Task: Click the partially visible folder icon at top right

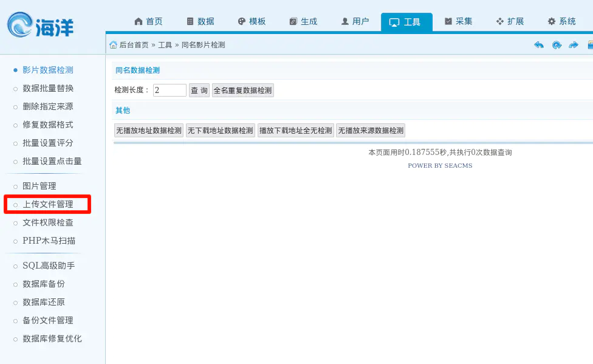Action: pos(590,45)
